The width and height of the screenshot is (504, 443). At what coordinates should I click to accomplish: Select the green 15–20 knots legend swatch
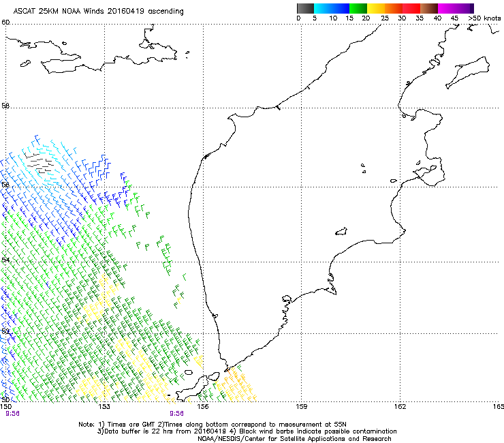point(358,8)
